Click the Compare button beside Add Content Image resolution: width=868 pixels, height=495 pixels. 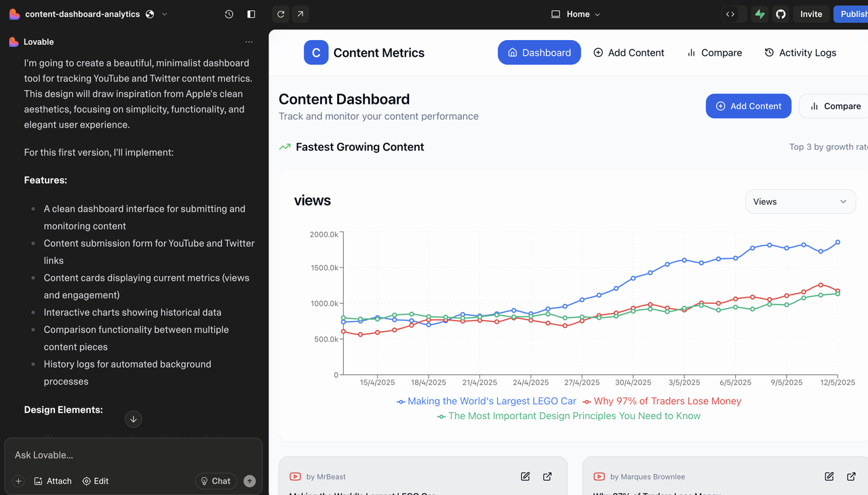click(x=833, y=106)
